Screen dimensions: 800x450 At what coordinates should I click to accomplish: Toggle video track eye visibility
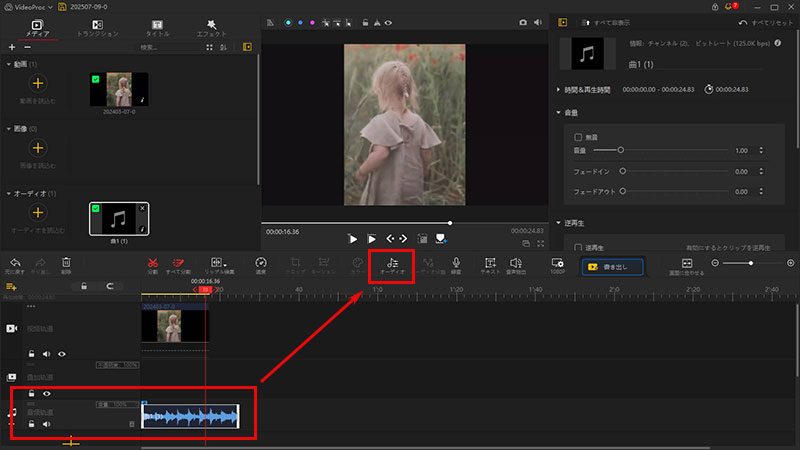(x=62, y=354)
